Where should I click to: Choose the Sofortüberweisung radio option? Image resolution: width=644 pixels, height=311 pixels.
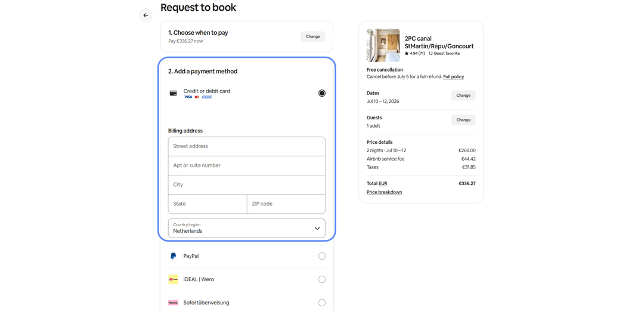click(x=322, y=303)
